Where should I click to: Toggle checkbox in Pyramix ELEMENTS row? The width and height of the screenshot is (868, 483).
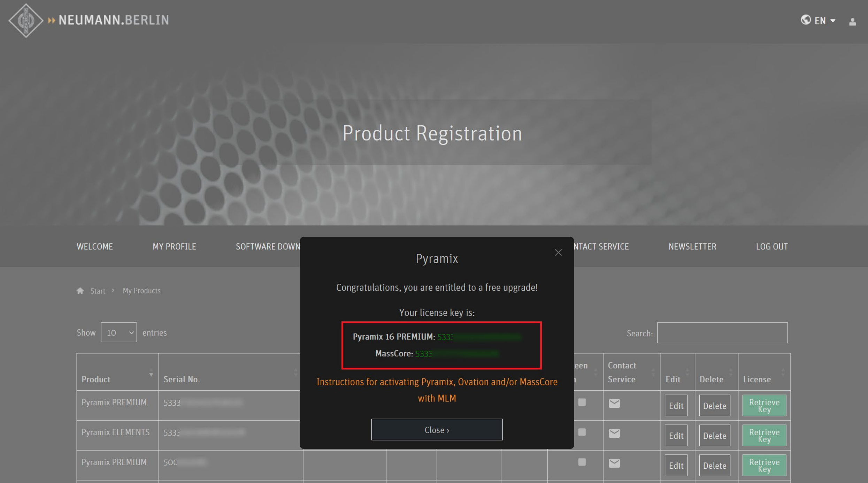click(x=582, y=432)
